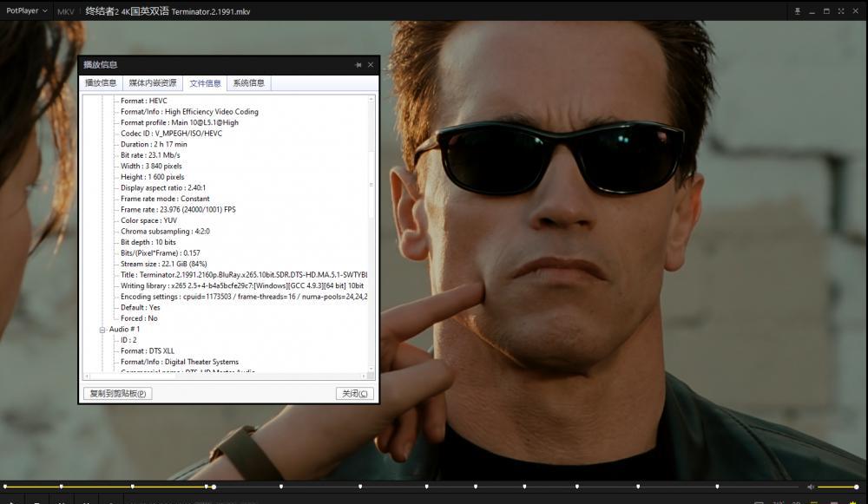The height and width of the screenshot is (504, 868).
Task: Select the 'Codec ID : V_MPEGH/ISO/HEVC' row
Action: pyautogui.click(x=171, y=134)
